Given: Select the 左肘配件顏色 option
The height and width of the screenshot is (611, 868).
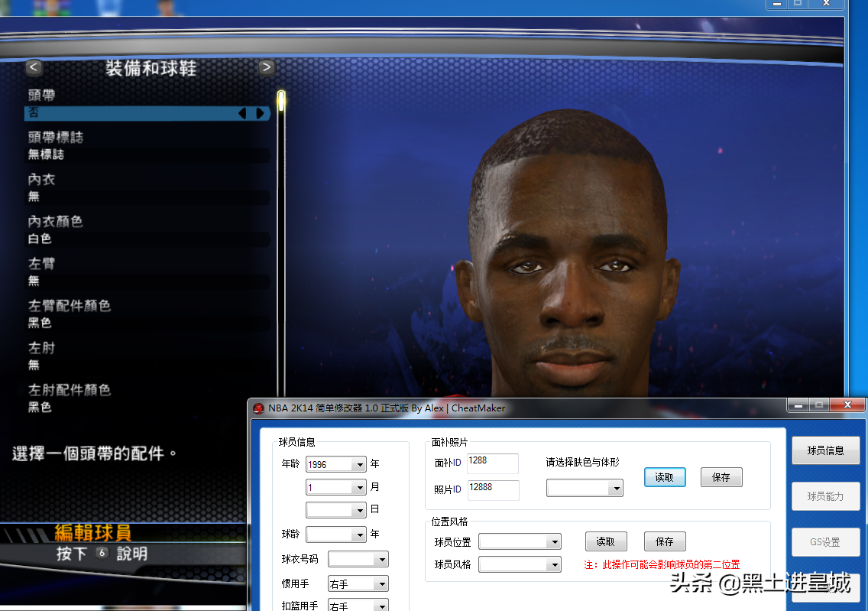Looking at the screenshot, I should point(147,398).
